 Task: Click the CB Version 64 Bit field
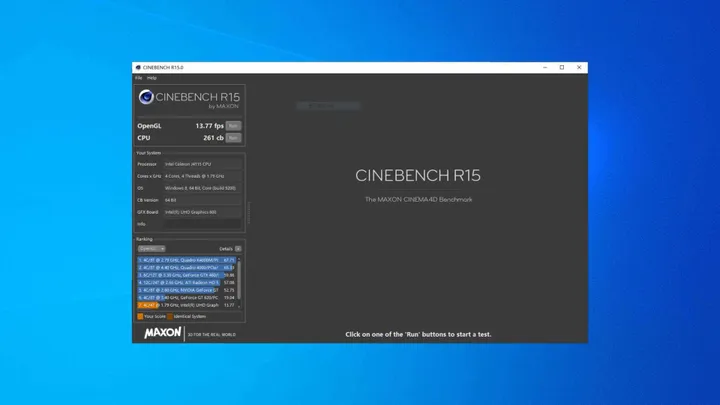click(202, 200)
